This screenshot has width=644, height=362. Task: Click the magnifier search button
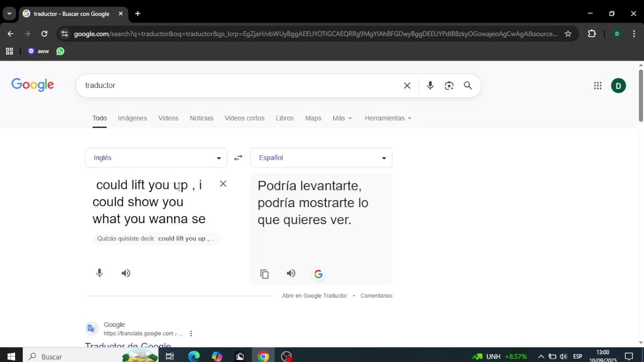click(x=468, y=85)
